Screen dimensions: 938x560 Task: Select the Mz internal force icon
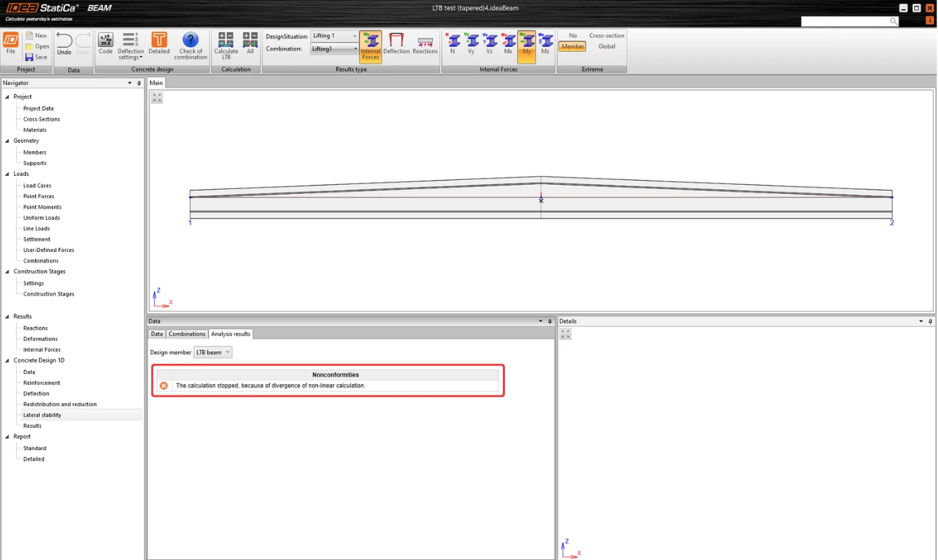pos(545,43)
